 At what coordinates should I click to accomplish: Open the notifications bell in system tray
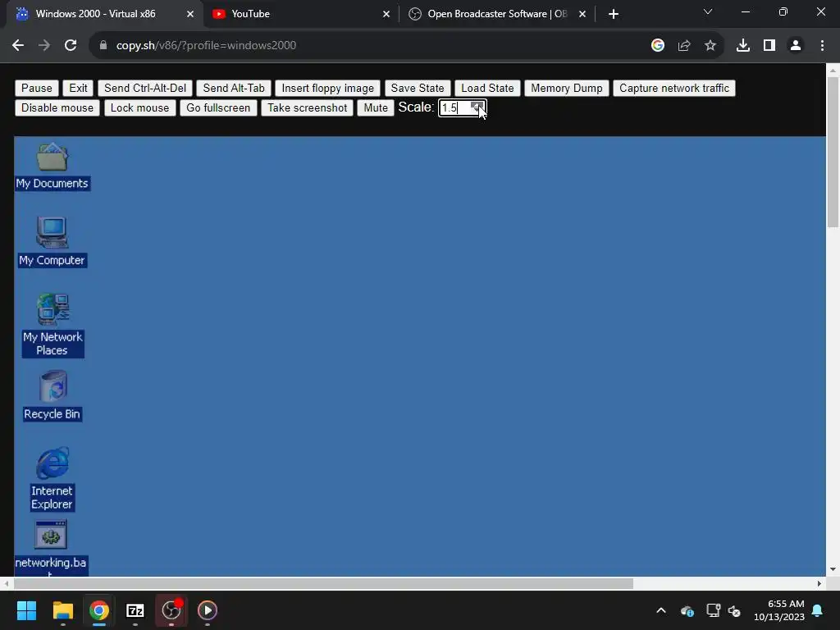pos(818,610)
